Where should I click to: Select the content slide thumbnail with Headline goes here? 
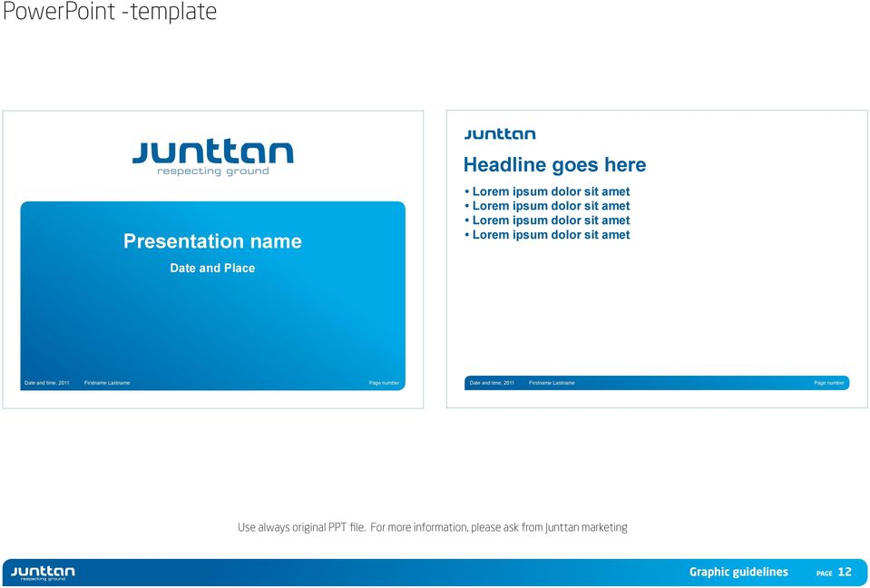pyautogui.click(x=657, y=259)
